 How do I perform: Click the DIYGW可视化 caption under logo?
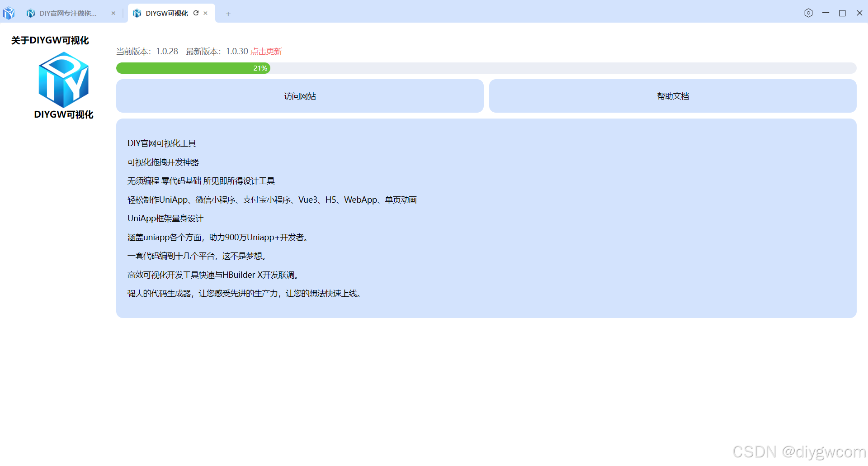tap(64, 114)
